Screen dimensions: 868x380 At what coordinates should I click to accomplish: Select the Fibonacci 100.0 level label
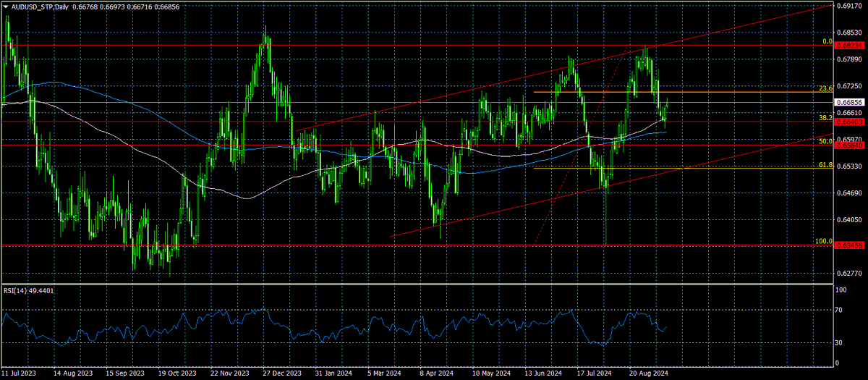(x=824, y=241)
